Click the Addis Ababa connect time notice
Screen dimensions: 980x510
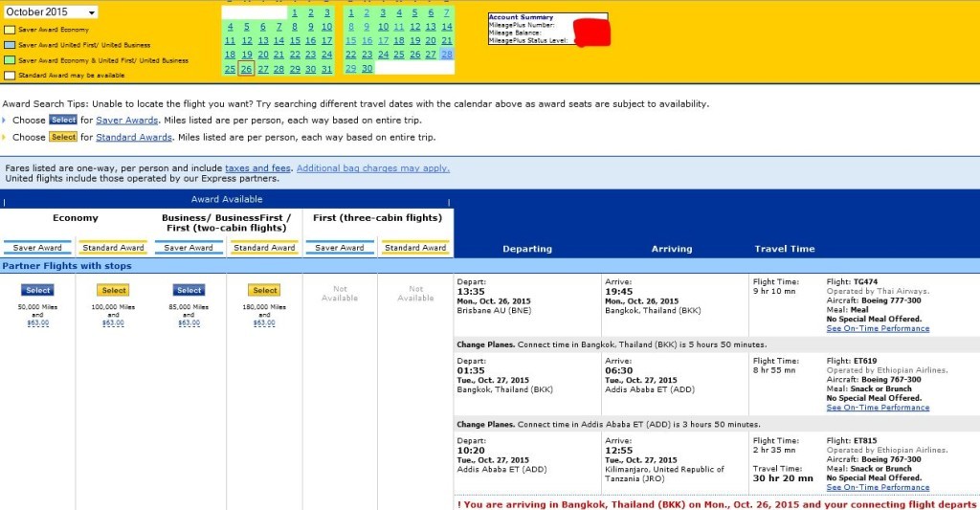[608, 425]
